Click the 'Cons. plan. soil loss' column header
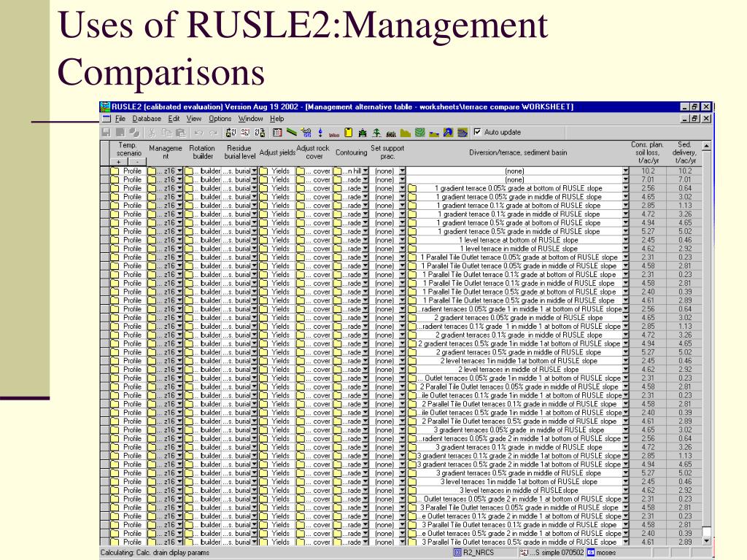Viewport: 747px width, 560px height. click(x=647, y=152)
